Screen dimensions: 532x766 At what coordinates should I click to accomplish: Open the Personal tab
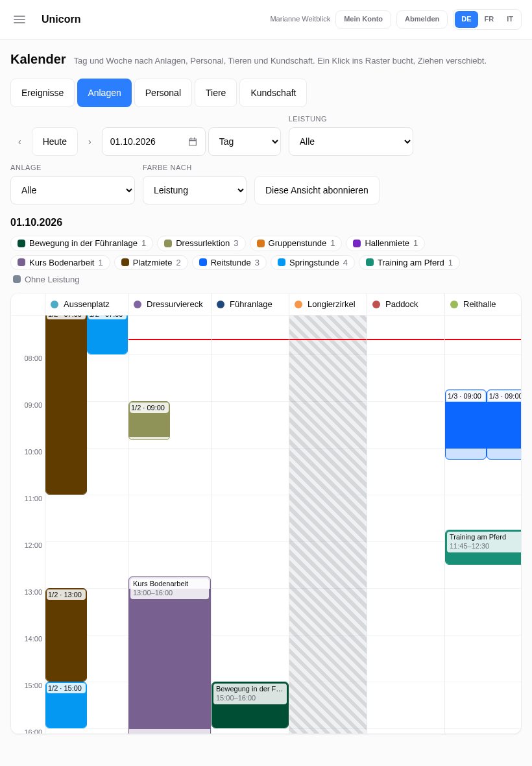163,93
